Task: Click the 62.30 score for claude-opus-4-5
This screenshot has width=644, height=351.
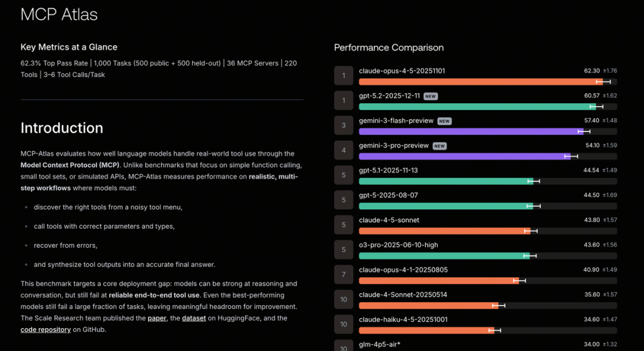Action: [592, 71]
